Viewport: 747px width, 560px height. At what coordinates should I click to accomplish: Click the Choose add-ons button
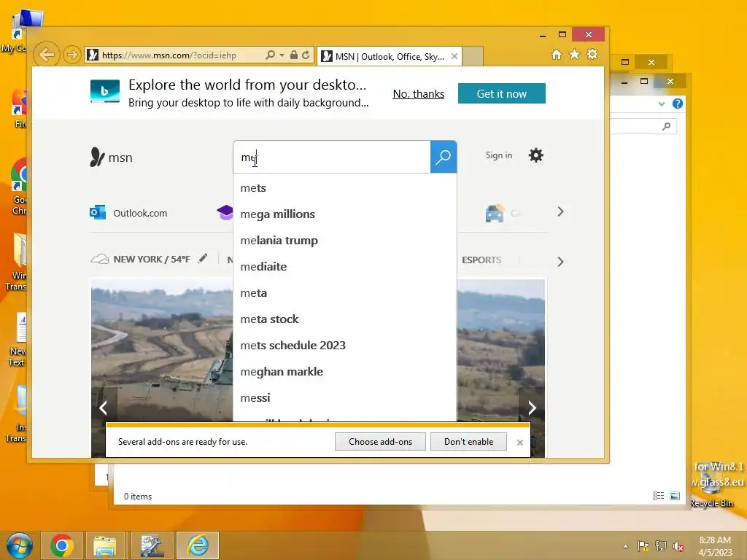click(380, 442)
